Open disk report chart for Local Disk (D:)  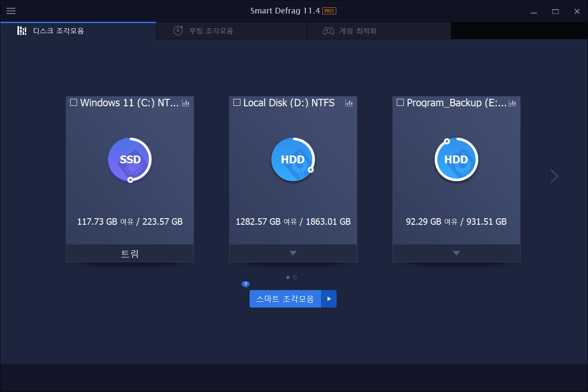click(x=349, y=103)
